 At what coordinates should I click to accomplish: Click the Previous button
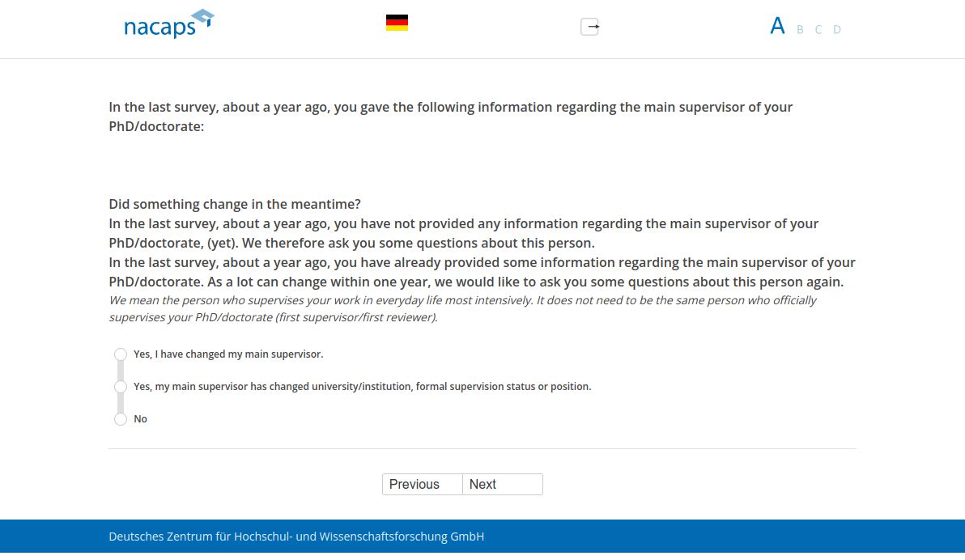coord(422,484)
